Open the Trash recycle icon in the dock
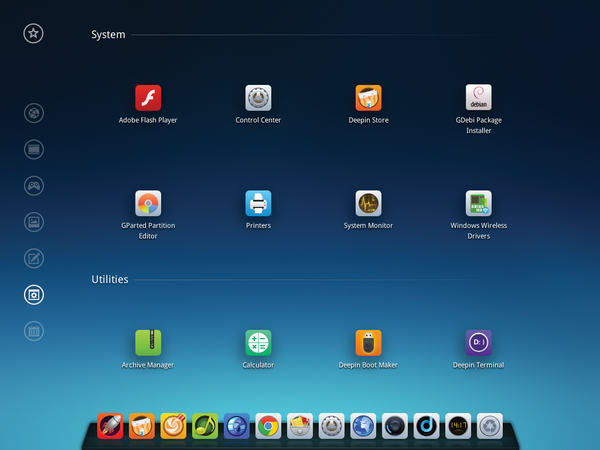The height and width of the screenshot is (450, 600). point(490,426)
